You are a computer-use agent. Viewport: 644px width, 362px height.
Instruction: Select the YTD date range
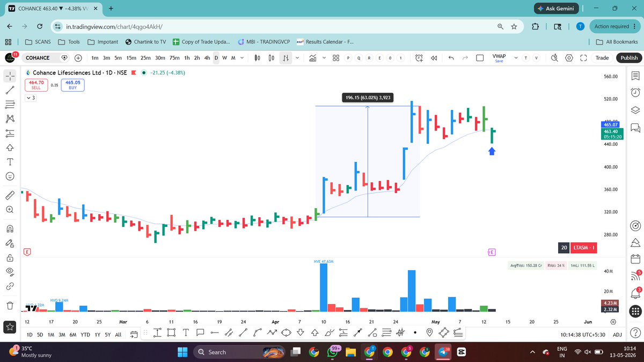pos(85,334)
